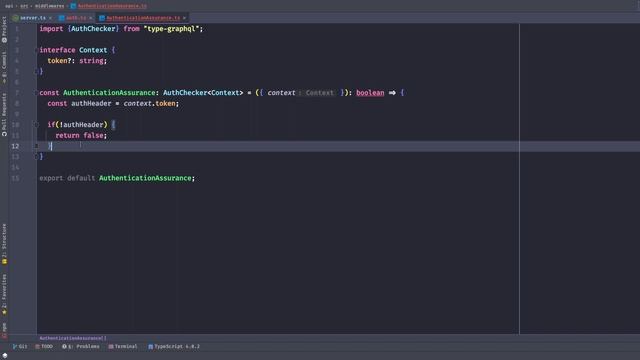Image resolution: width=640 pixels, height=360 pixels.
Task: Click the underlined boolean return type
Action: click(370, 93)
